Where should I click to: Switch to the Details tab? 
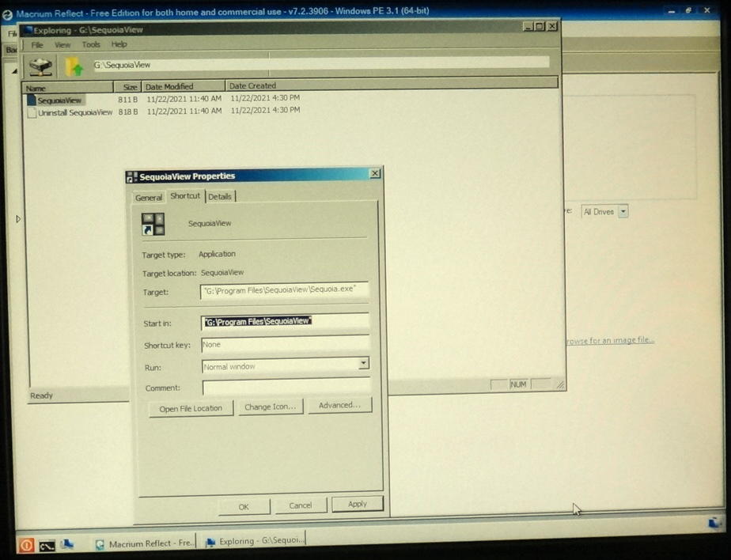(220, 197)
